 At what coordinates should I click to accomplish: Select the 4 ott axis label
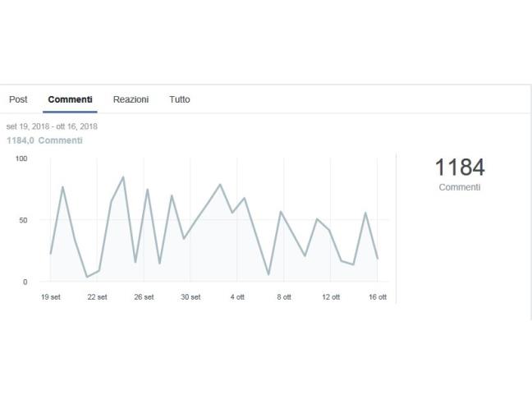237,297
